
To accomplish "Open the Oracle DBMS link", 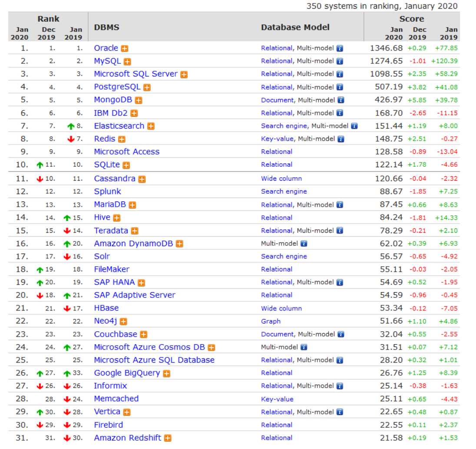I will pyautogui.click(x=106, y=48).
